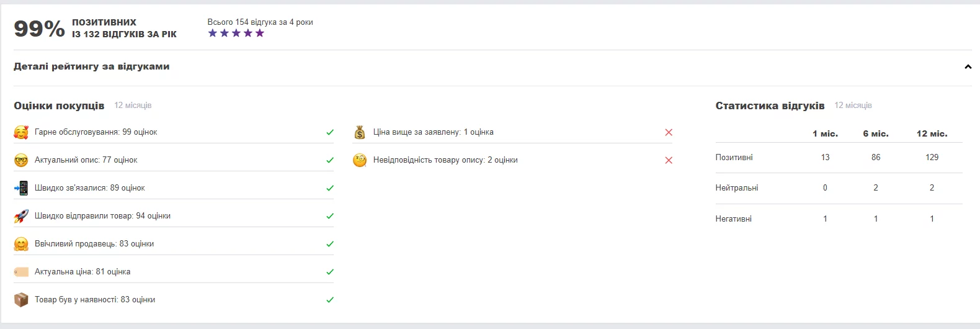
Task: Click the rocket icon beside Швидко відправили товар
Action: (21, 216)
